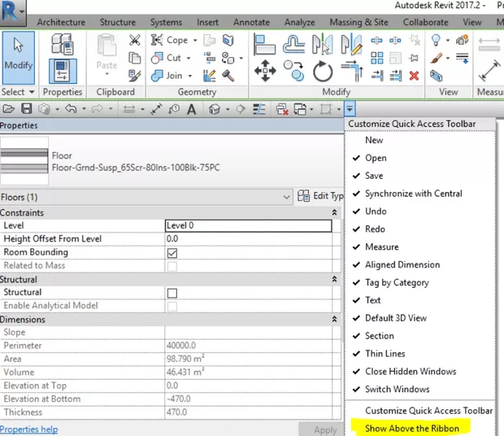Click the Text tool icon in quick toolbar
The height and width of the screenshot is (436, 504).
(x=191, y=108)
